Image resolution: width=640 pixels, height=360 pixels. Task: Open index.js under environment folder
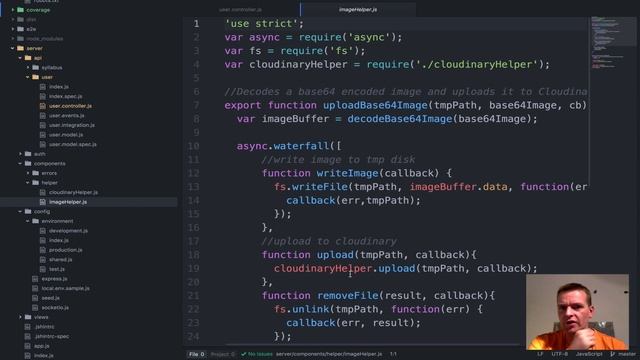coord(59,240)
